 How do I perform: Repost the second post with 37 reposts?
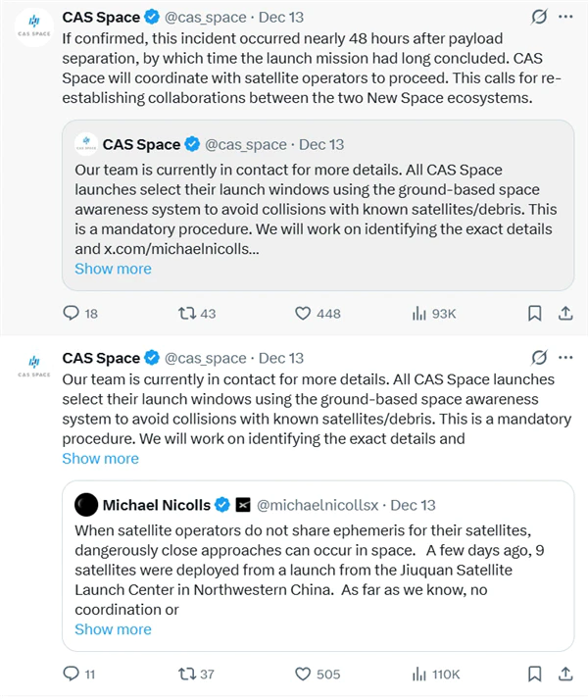(x=185, y=674)
